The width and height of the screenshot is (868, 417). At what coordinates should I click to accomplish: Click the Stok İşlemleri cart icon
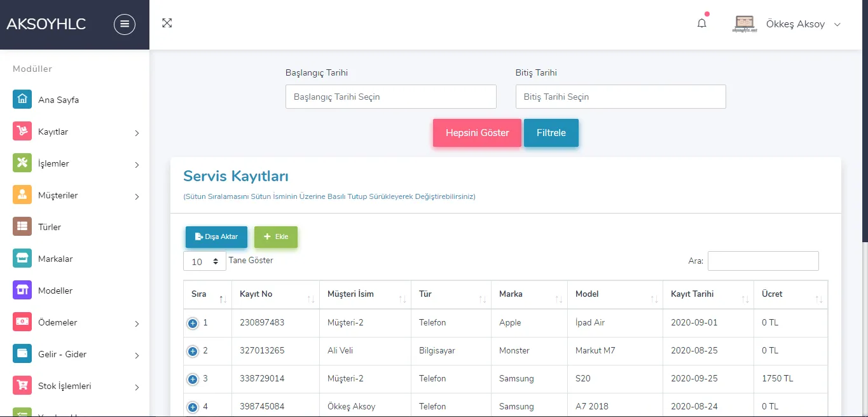[22, 386]
